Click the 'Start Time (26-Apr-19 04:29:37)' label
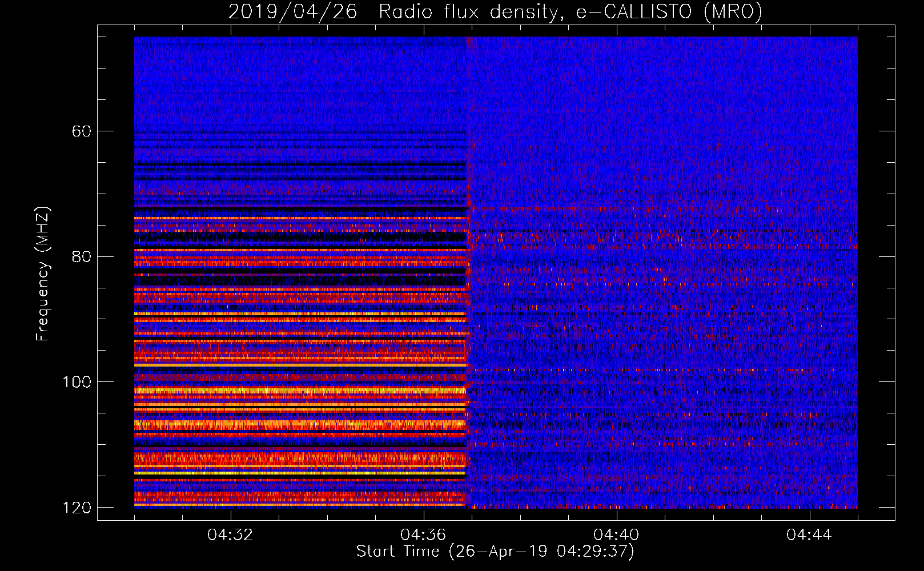 coord(495,552)
